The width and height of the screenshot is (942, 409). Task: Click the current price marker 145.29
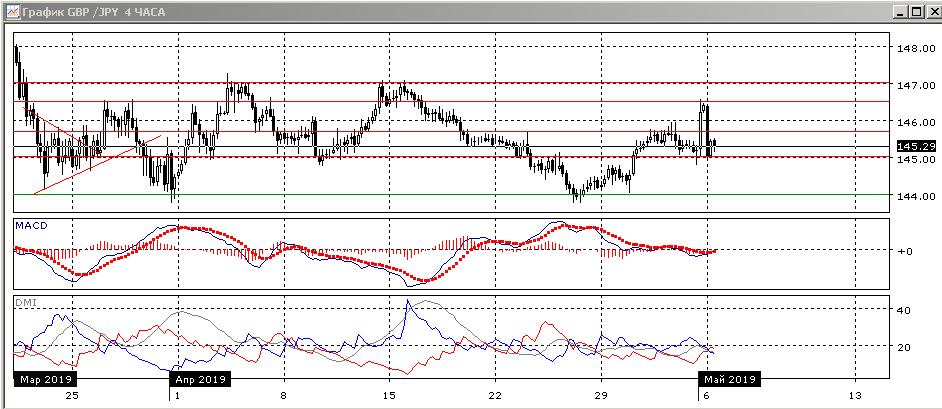tap(914, 147)
